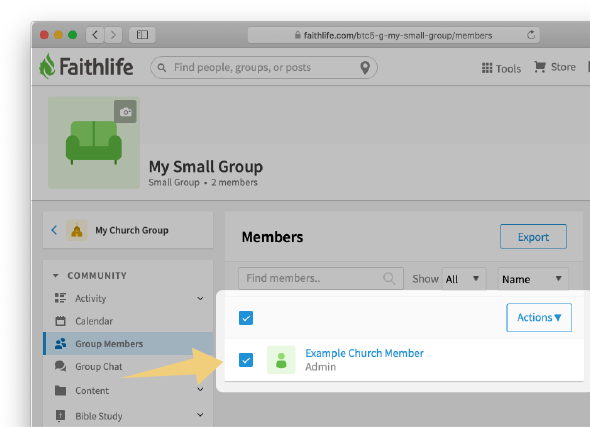The width and height of the screenshot is (590, 427).
Task: Expand the Activity submenu chevron
Action: (x=200, y=299)
